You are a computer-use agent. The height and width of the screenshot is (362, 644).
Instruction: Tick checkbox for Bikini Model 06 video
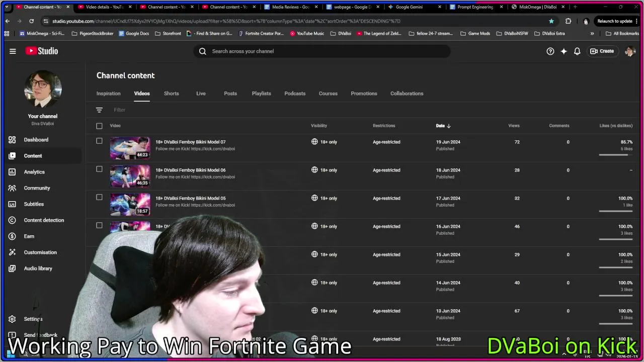tap(99, 169)
